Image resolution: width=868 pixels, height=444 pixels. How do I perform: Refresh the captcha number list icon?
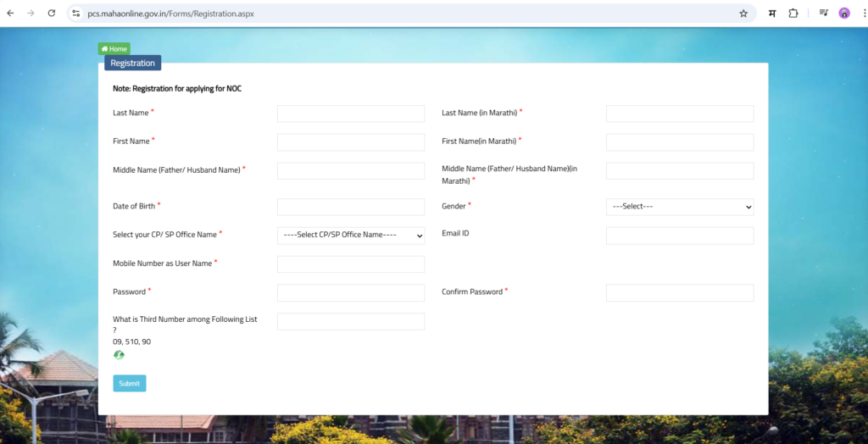tap(119, 355)
